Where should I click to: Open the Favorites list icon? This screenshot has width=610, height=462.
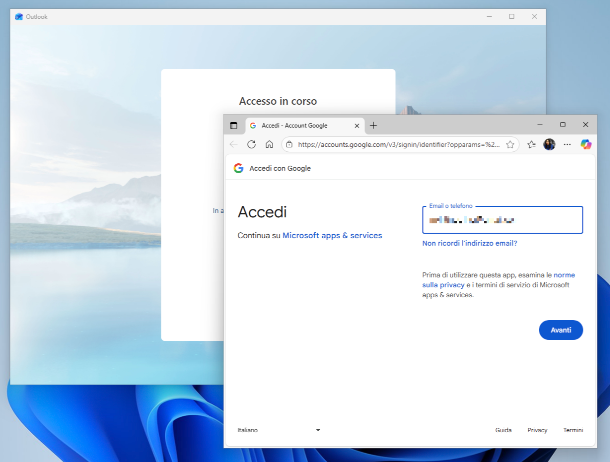click(531, 145)
